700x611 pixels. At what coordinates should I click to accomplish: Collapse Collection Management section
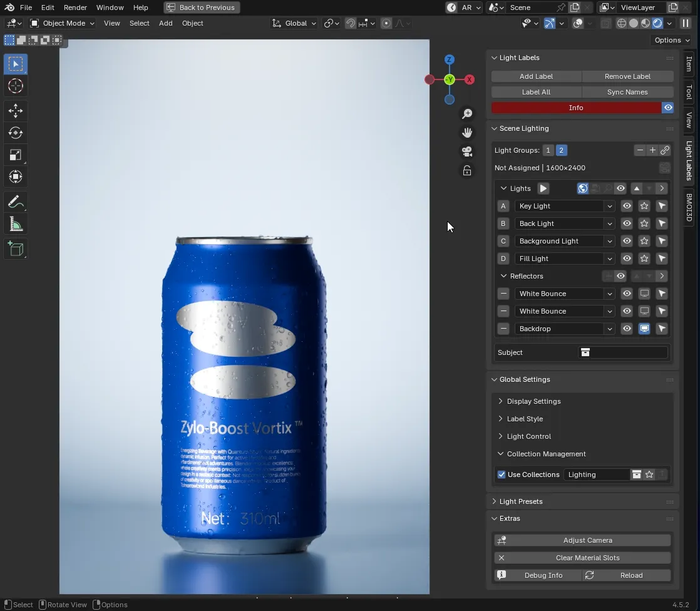(x=546, y=454)
